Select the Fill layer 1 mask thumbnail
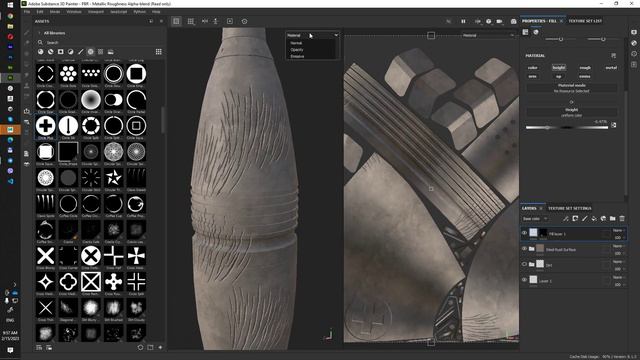The width and height of the screenshot is (640, 360). pos(543,233)
